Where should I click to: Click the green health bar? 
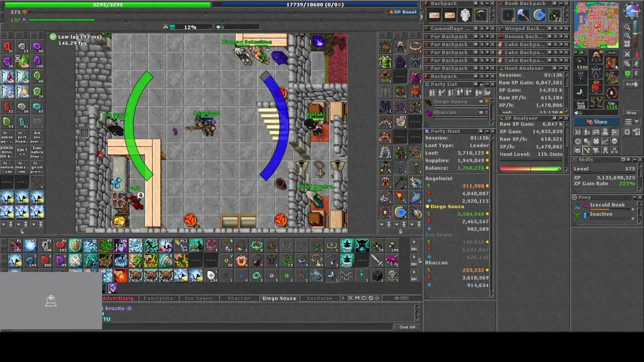(108, 5)
